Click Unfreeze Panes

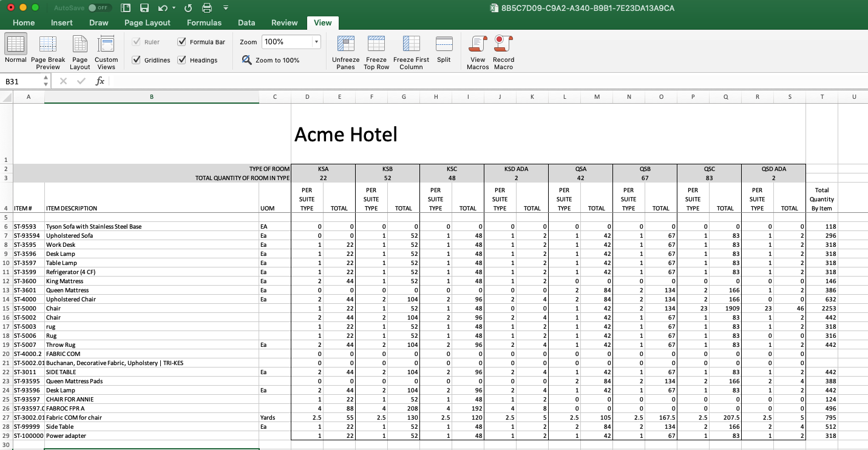[345, 52]
